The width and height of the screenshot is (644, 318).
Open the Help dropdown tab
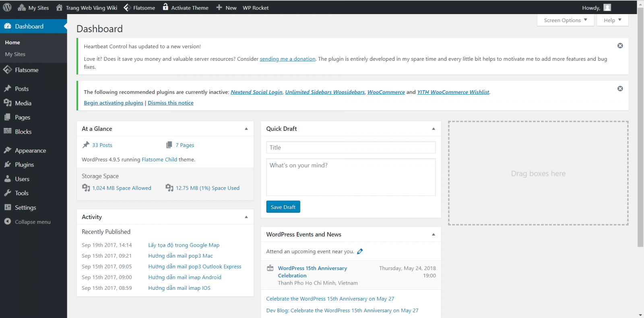pyautogui.click(x=612, y=20)
